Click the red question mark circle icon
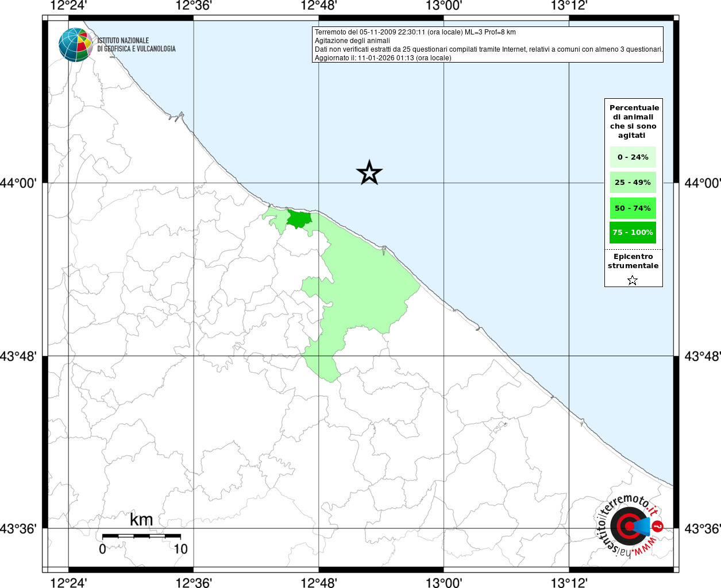This screenshot has height=588, width=721. point(658,527)
